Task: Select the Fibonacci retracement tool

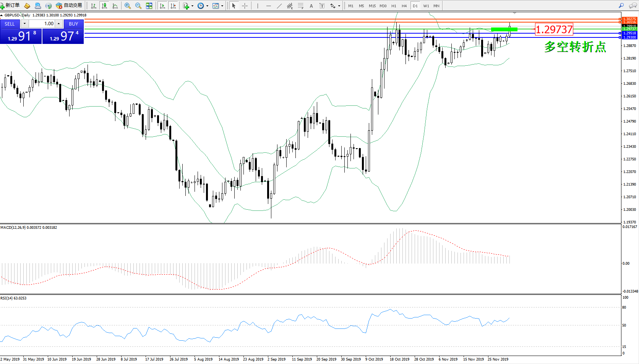Action: [301, 6]
